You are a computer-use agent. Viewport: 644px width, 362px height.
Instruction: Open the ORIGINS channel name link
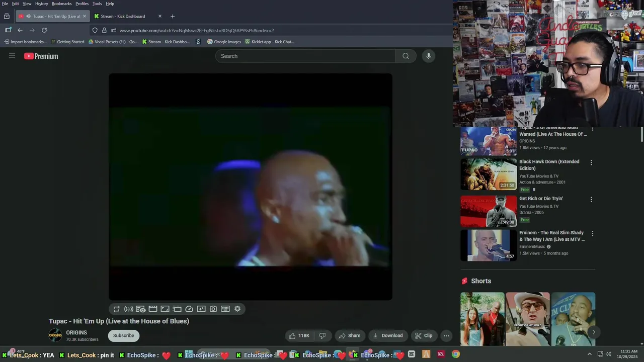[x=76, y=333]
